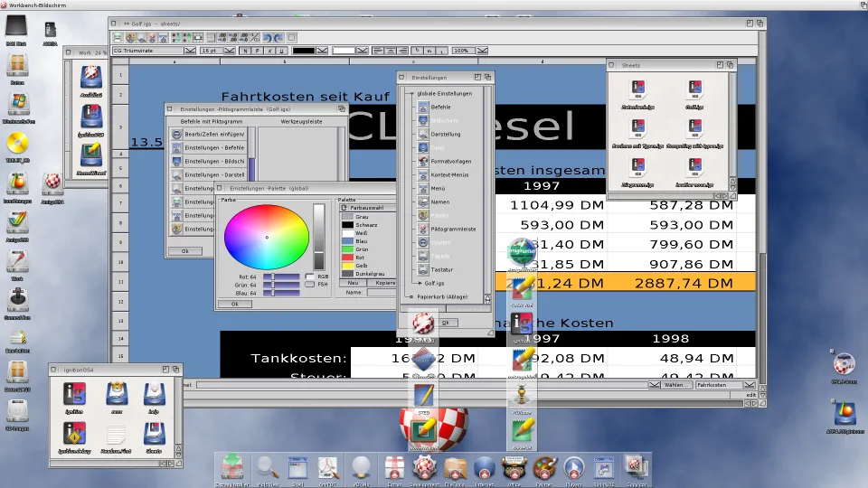The image size is (868, 488).
Task: Click the undo arrow in the toolbar
Action: [267, 38]
